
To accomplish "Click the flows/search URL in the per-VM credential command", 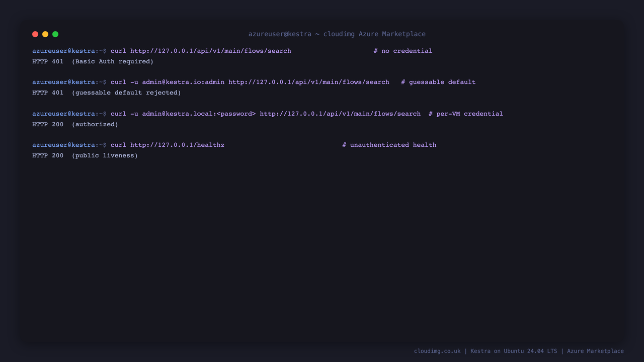I will click(340, 114).
